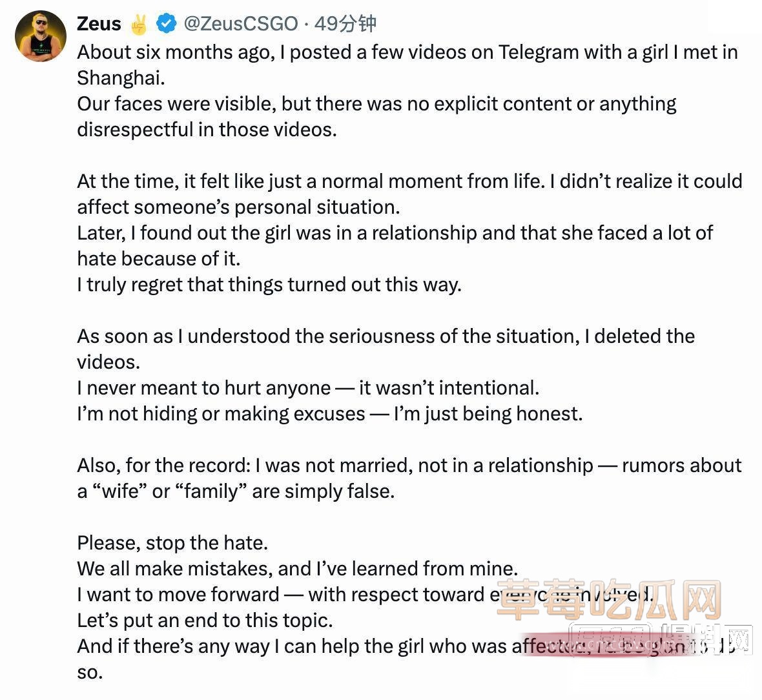Click the sentence "I truly regret that things"
Viewport: 762px width, 700px height.
click(x=269, y=285)
